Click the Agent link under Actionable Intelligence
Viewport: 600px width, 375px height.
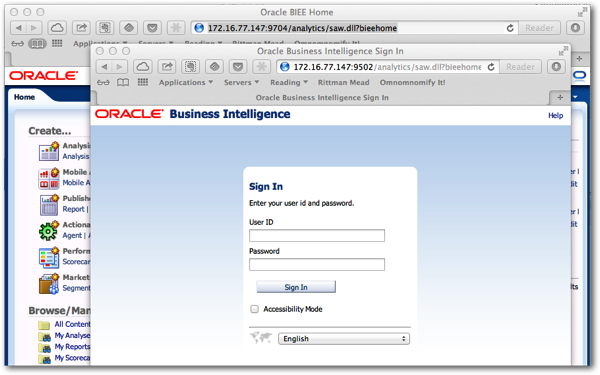coord(72,236)
